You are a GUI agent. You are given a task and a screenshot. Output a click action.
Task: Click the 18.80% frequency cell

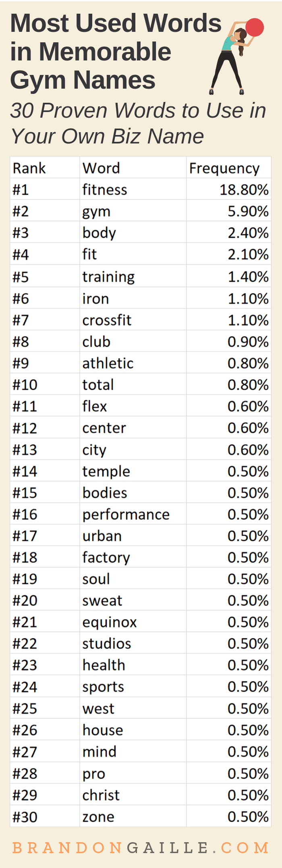click(x=244, y=189)
